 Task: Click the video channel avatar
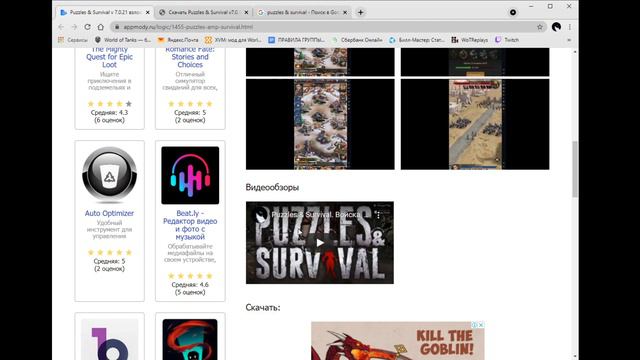tap(260, 215)
